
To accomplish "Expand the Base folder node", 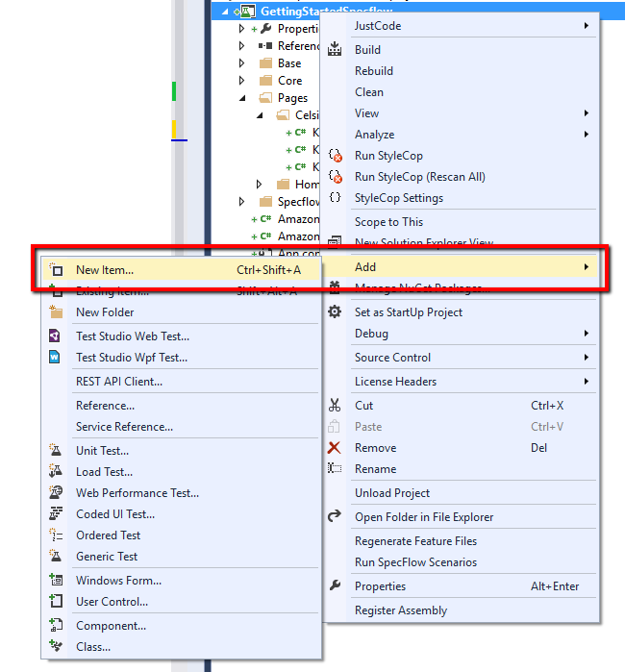I will click(x=242, y=63).
